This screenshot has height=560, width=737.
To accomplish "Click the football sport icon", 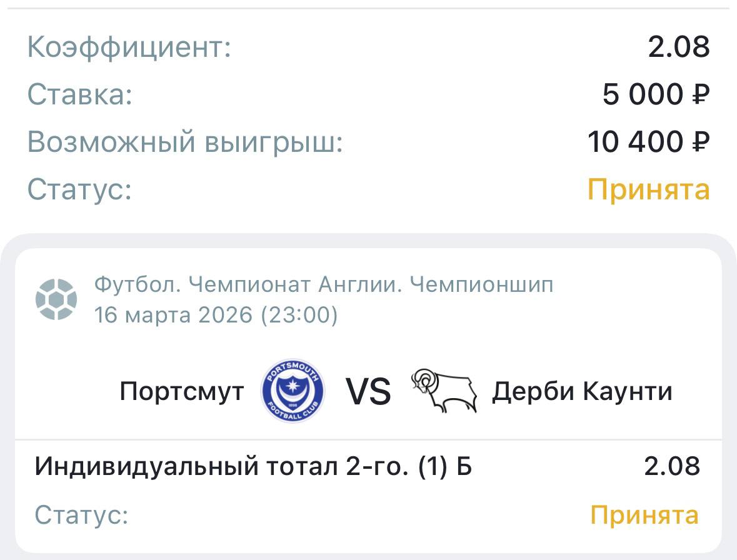I will [x=56, y=299].
